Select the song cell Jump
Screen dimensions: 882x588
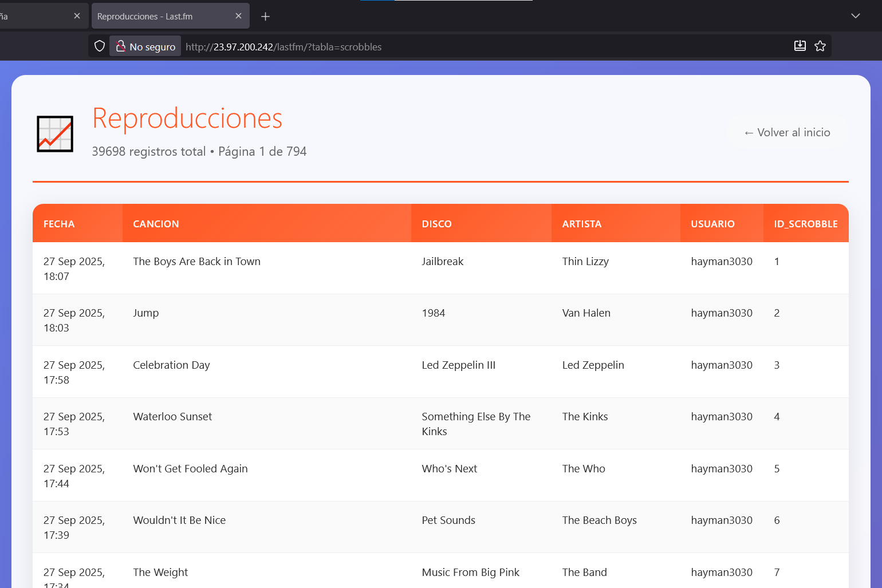145,313
